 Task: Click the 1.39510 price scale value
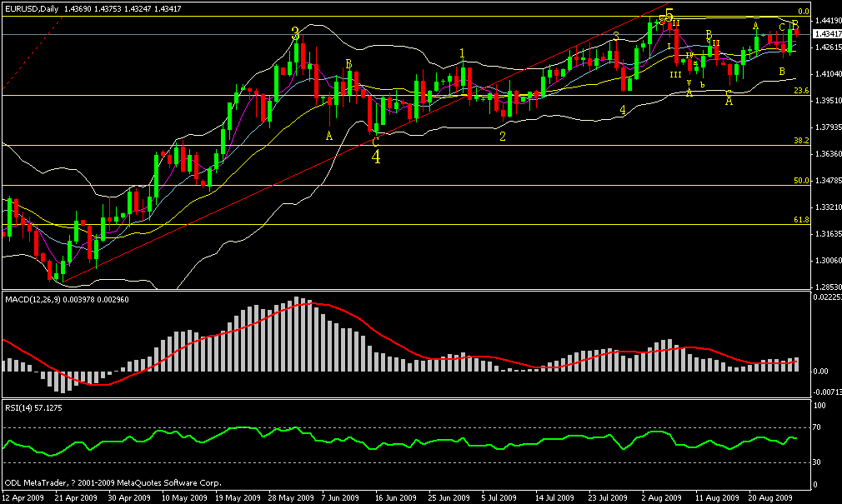tap(828, 101)
